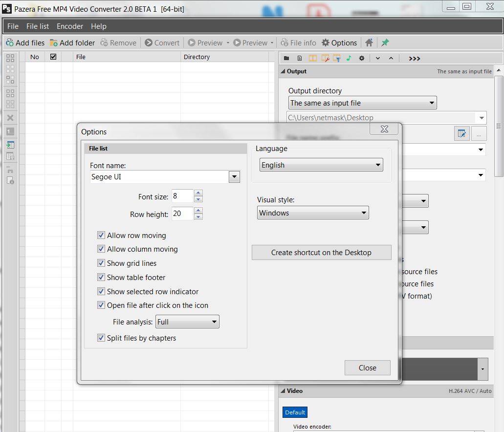504x432 pixels.
Task: Click the right panel vertical scrollbar thumb
Action: (499, 126)
